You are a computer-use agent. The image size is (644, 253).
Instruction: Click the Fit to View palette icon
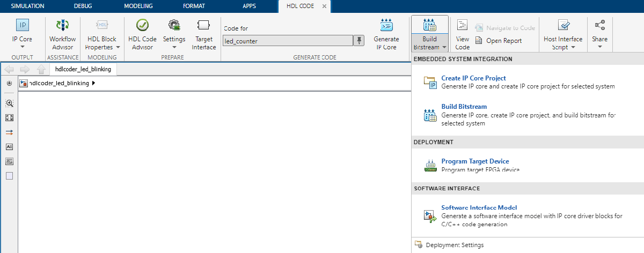point(9,117)
